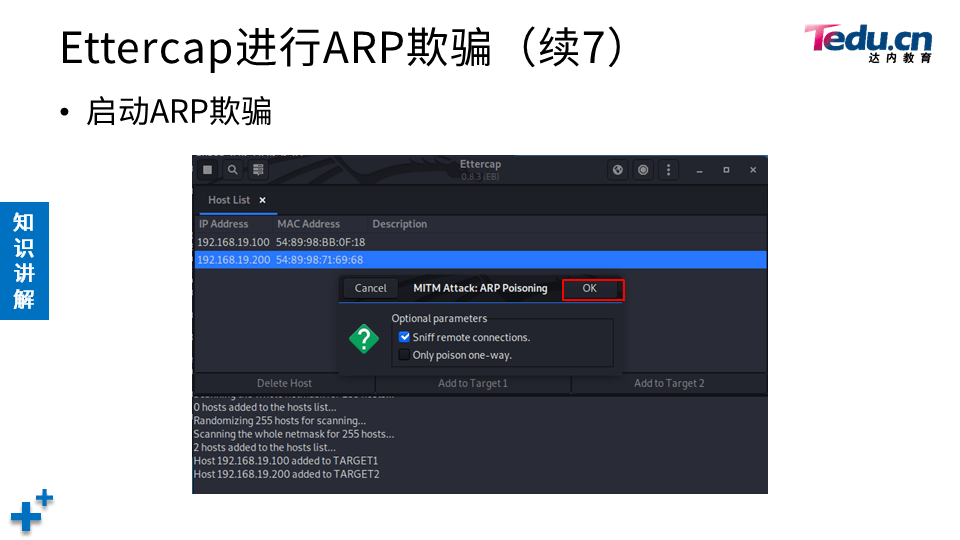The image size is (960, 540).
Task: Click the Description column header
Action: pos(400,224)
